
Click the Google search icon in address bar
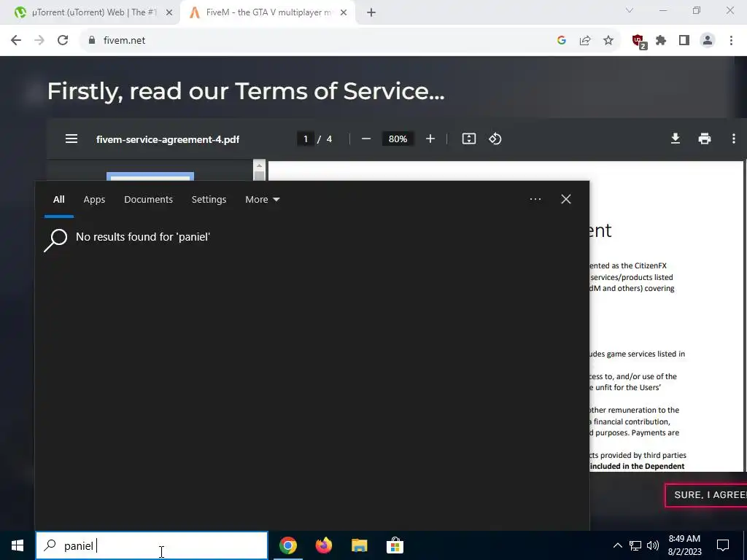[561, 41]
